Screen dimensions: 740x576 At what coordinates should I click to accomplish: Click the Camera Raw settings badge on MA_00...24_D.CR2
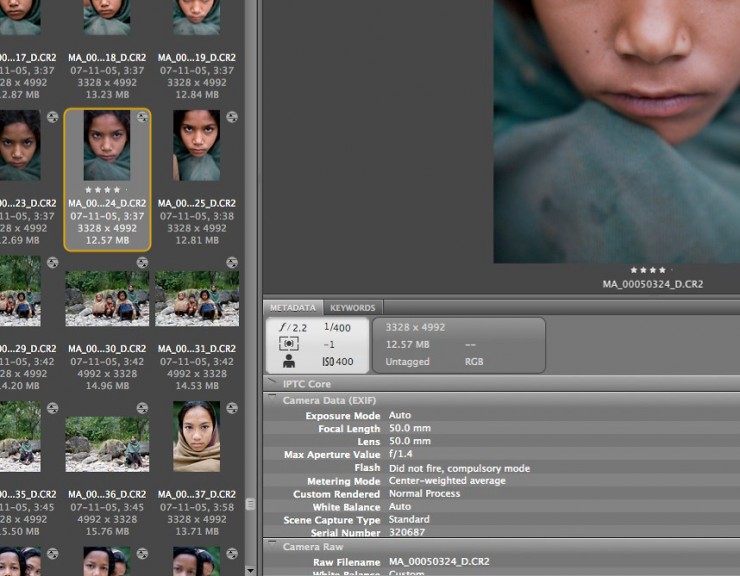click(142, 117)
